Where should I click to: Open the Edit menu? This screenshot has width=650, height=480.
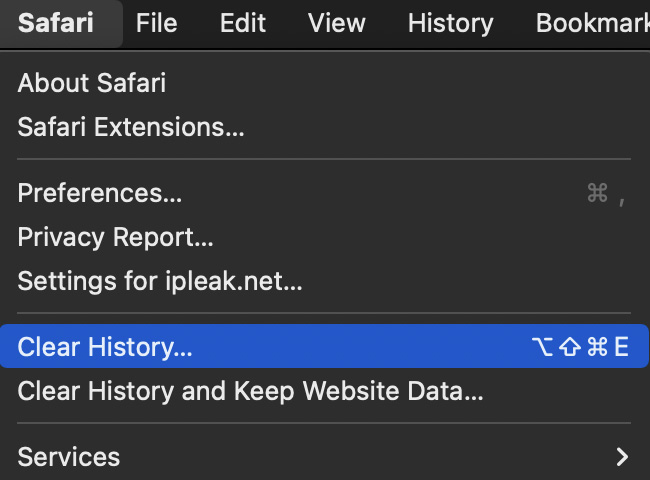click(x=243, y=23)
